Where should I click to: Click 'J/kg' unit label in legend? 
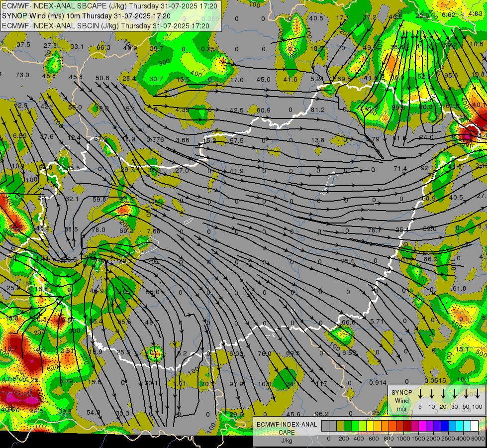(287, 441)
